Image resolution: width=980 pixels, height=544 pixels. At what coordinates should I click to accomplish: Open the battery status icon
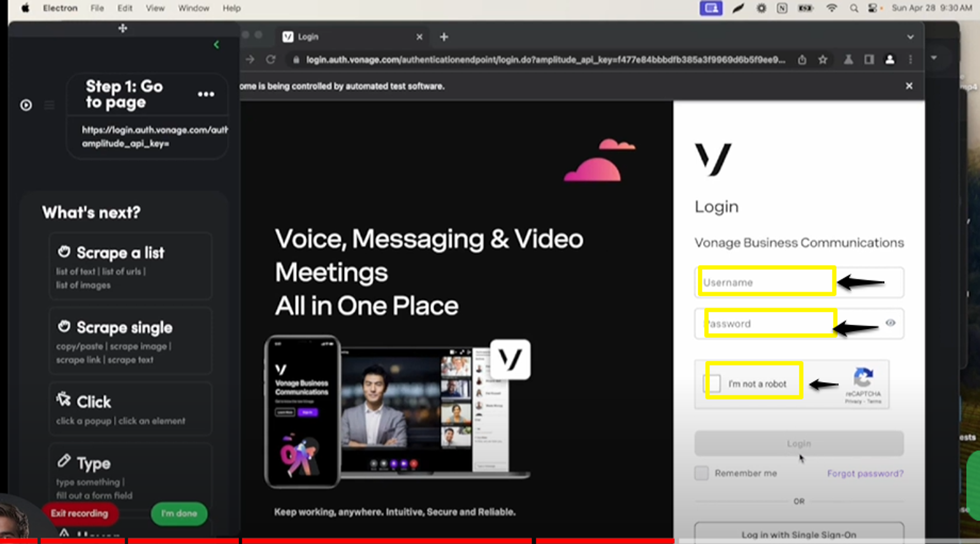pyautogui.click(x=806, y=8)
